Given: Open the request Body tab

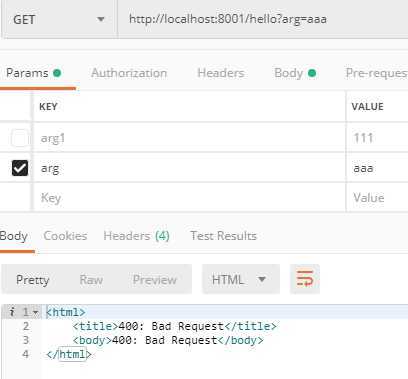Looking at the screenshot, I should click(295, 73).
